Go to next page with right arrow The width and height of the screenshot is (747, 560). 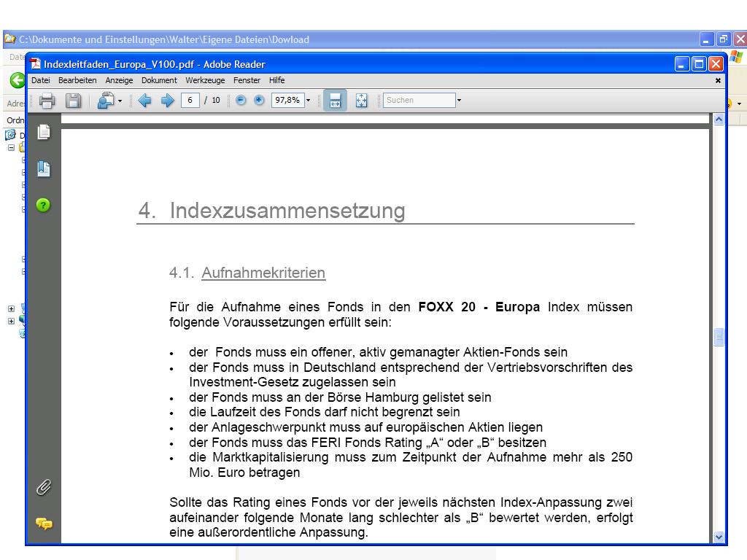coord(167,101)
